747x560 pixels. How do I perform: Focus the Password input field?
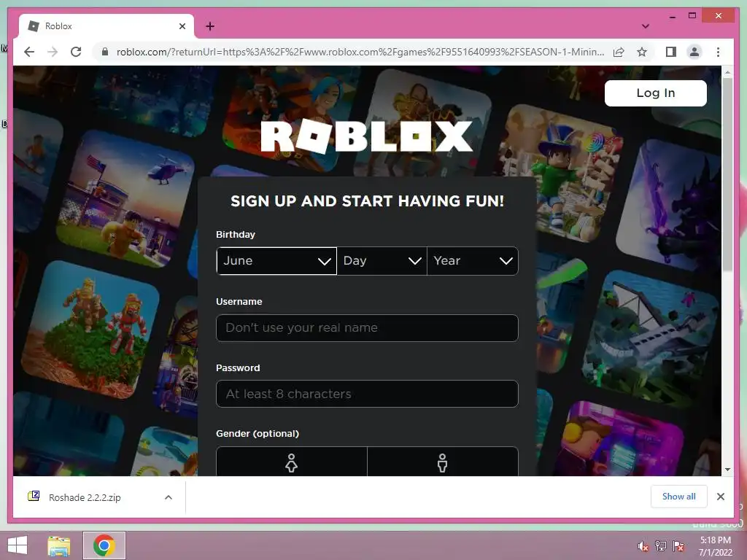pos(367,394)
